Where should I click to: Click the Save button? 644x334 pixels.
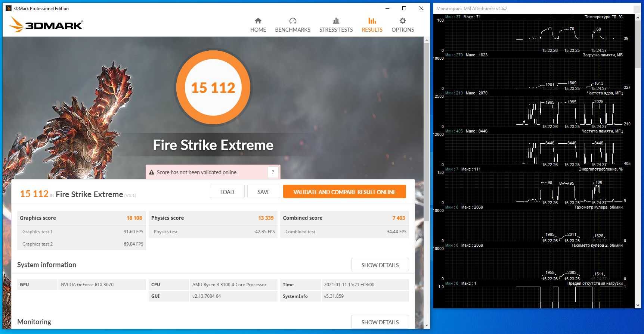pyautogui.click(x=263, y=192)
